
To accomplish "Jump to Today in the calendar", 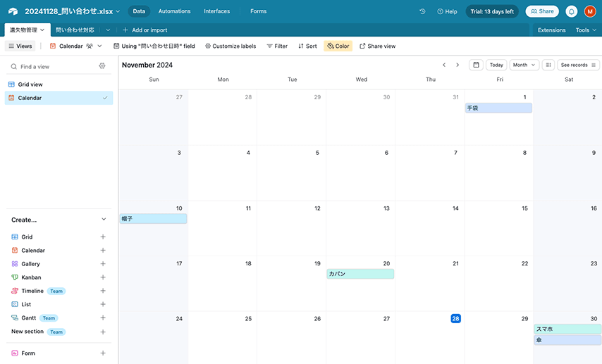I will (496, 65).
